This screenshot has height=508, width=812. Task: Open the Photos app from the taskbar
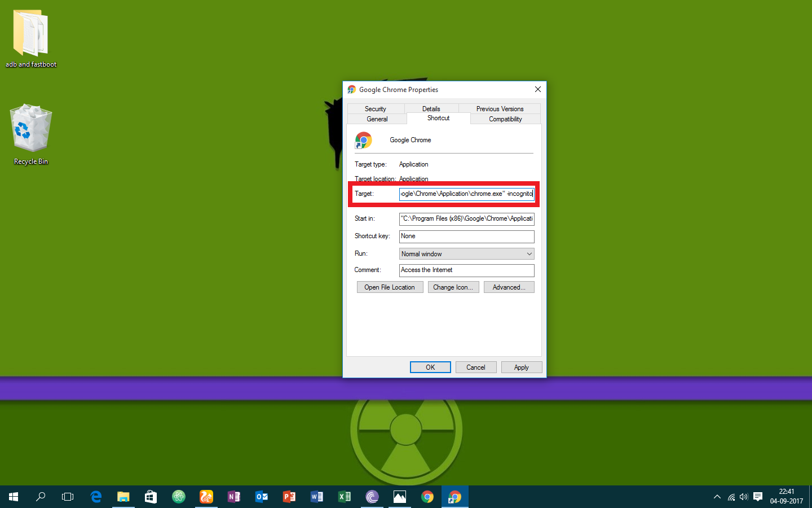click(400, 497)
